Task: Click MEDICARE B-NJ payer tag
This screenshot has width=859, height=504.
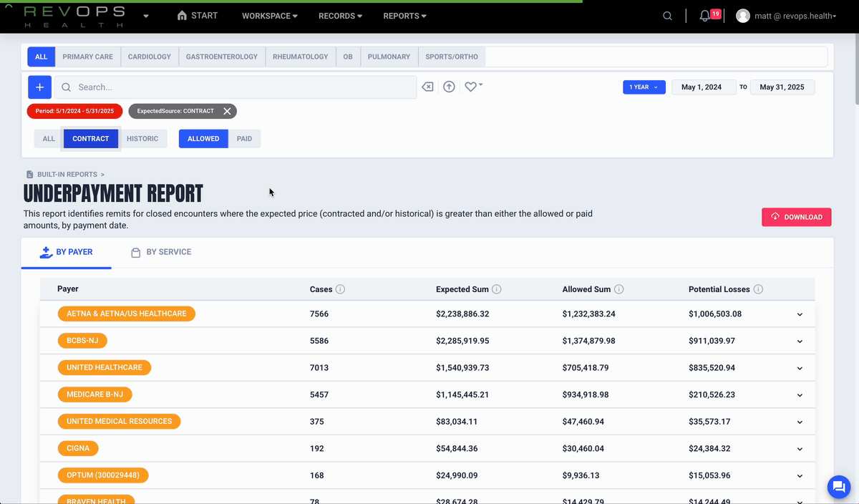Action: click(x=95, y=394)
